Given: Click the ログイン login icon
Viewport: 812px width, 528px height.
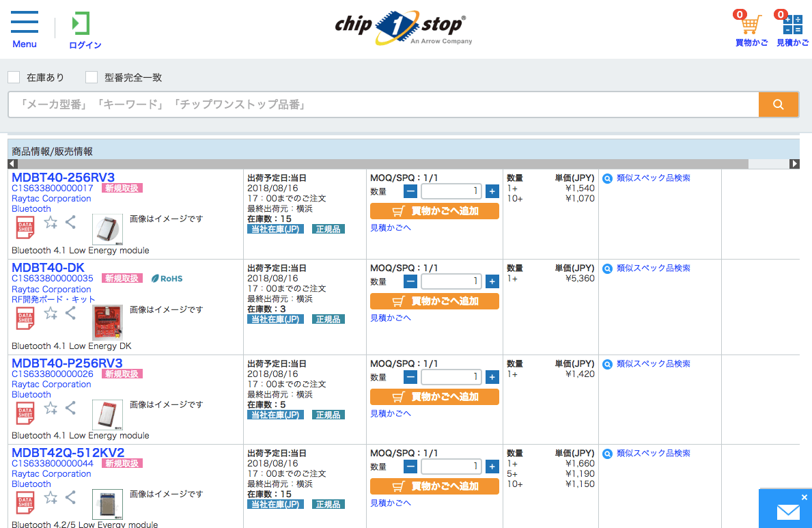Looking at the screenshot, I should tap(85, 30).
